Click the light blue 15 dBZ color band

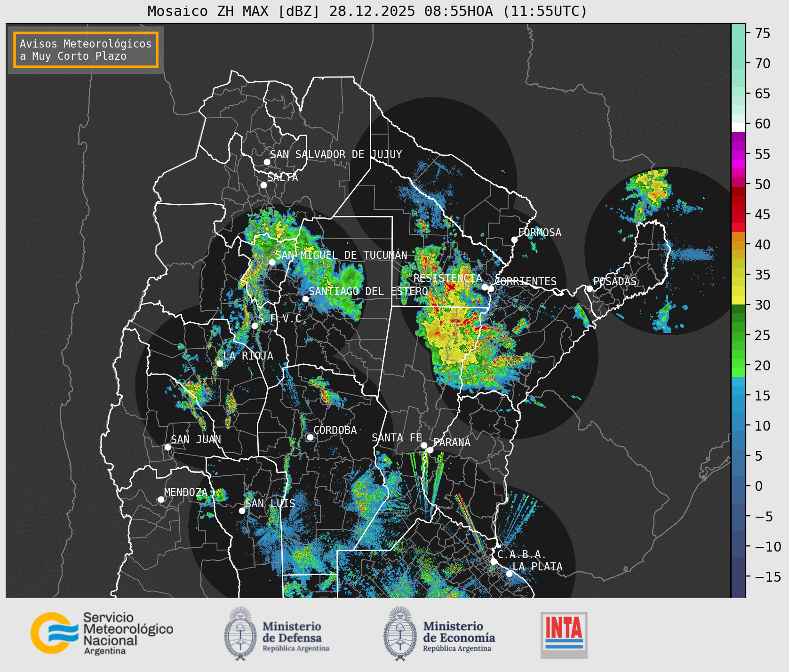click(738, 391)
